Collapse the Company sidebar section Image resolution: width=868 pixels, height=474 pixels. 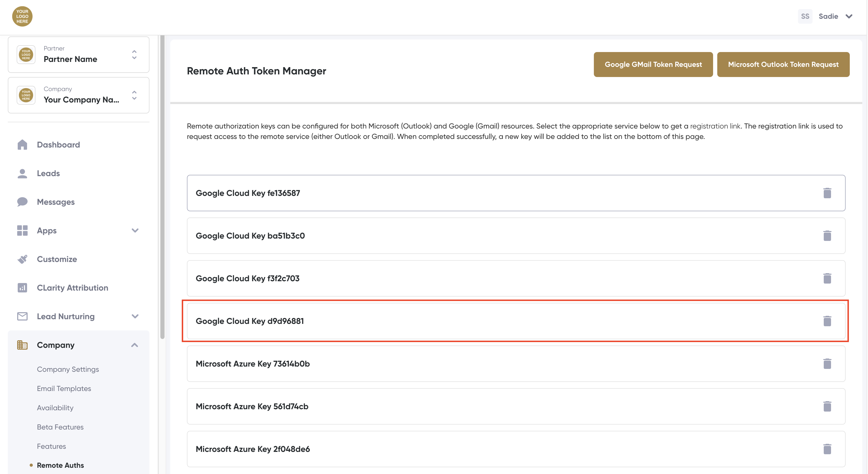click(134, 345)
